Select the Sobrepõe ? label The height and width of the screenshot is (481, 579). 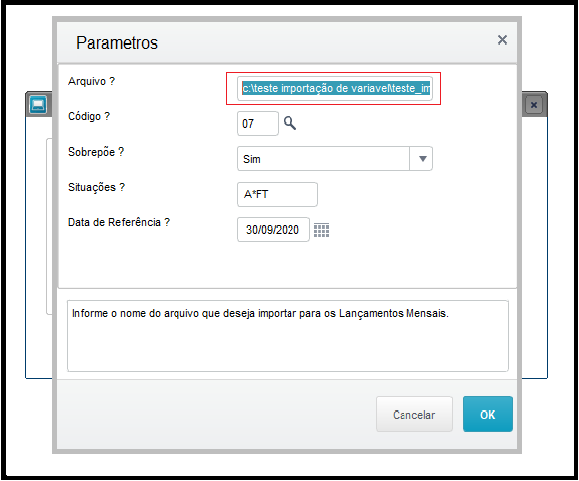pyautogui.click(x=96, y=152)
